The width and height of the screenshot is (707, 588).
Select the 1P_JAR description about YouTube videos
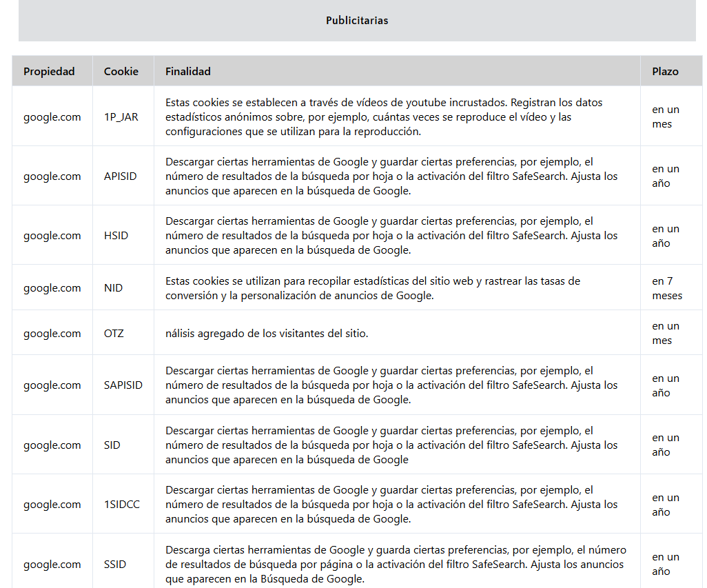[x=383, y=117]
